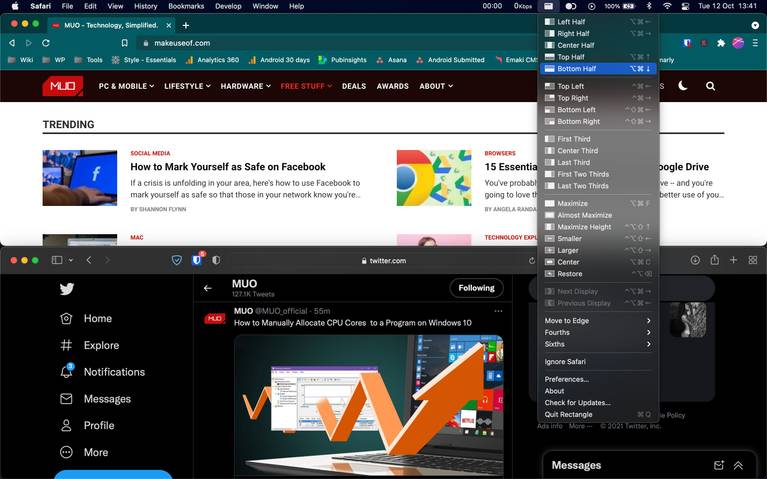Open Twitter Notifications in the sidebar
Viewport: 767px width, 479px height.
103,372
